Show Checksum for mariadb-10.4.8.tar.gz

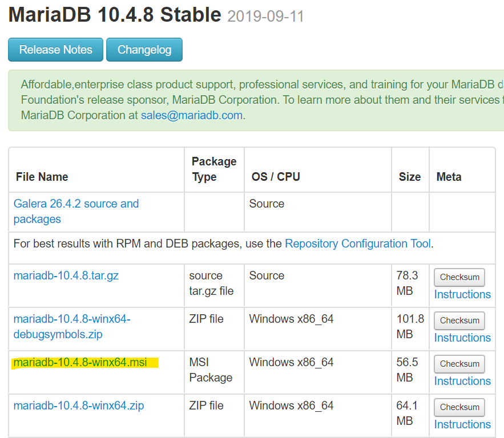coord(459,277)
